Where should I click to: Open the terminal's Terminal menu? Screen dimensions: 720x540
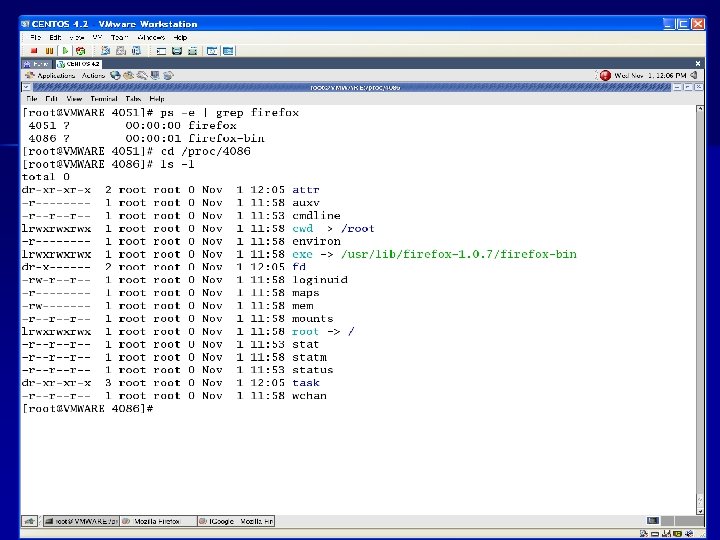click(x=104, y=99)
